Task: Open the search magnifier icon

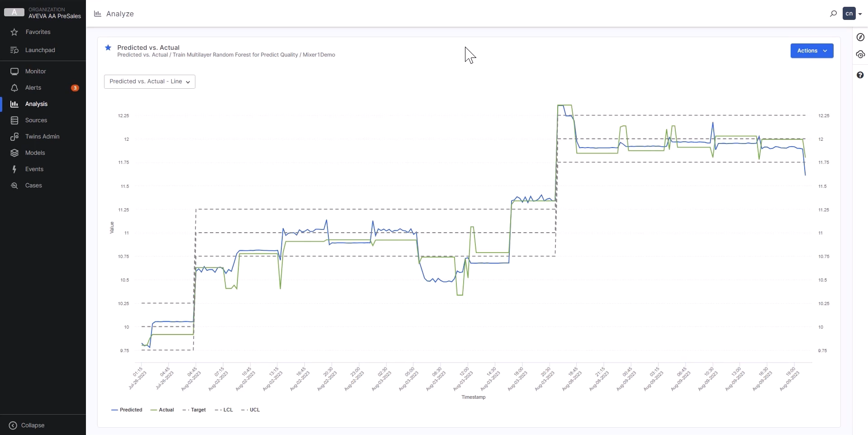Action: [833, 14]
